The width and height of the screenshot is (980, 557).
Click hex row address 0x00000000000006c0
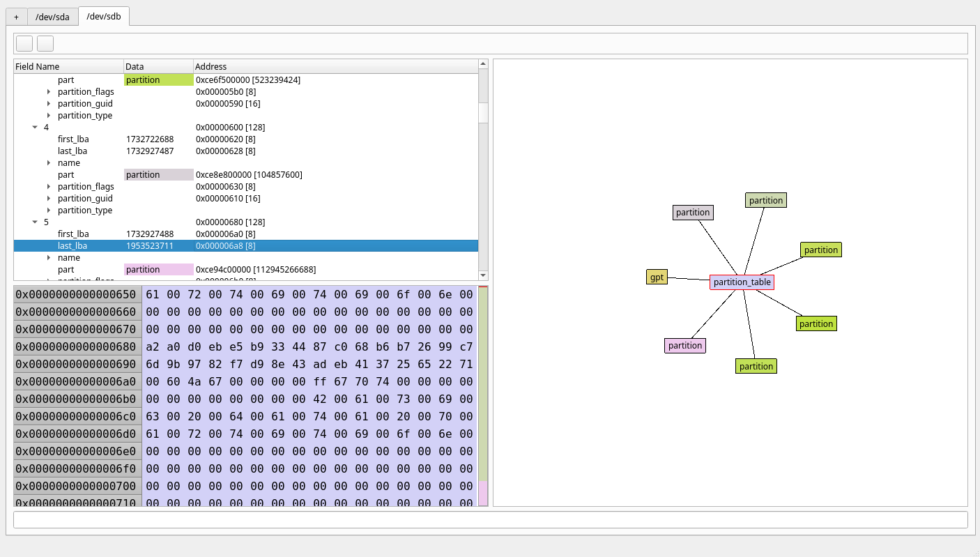point(77,416)
